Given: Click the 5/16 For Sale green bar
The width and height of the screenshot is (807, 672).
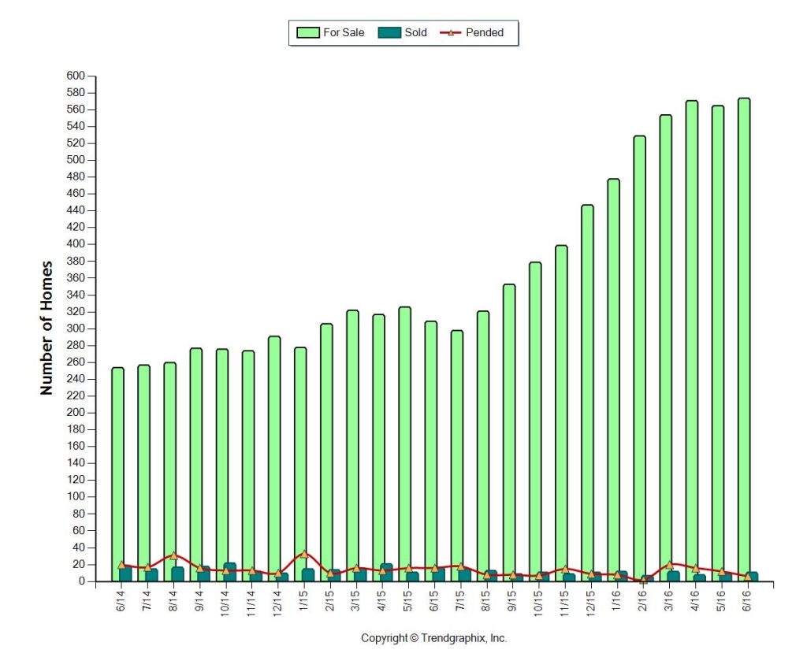Looking at the screenshot, I should click(x=718, y=343).
